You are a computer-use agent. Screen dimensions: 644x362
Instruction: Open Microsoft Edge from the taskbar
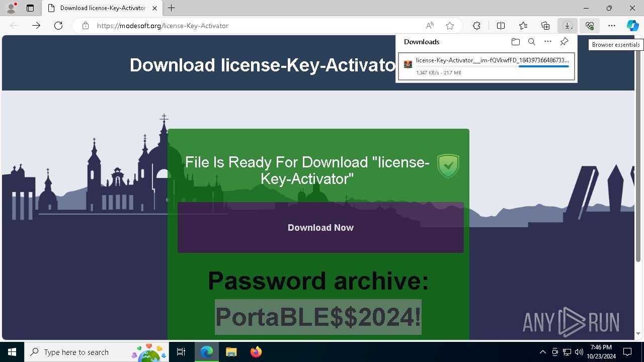[x=207, y=352]
